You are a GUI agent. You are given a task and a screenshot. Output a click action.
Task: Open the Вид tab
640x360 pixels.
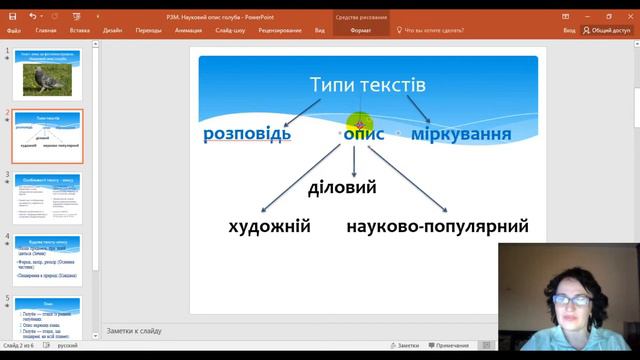[x=320, y=30]
